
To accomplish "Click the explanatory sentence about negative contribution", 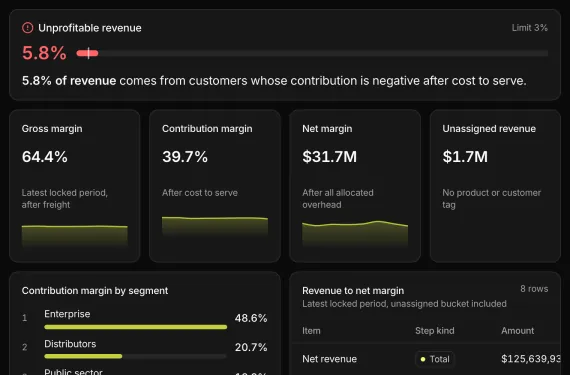I will 274,81.
